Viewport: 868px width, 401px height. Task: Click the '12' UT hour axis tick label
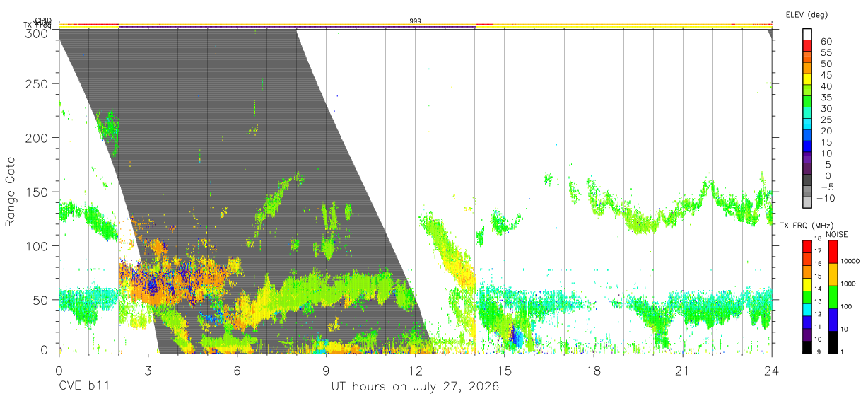pos(415,371)
